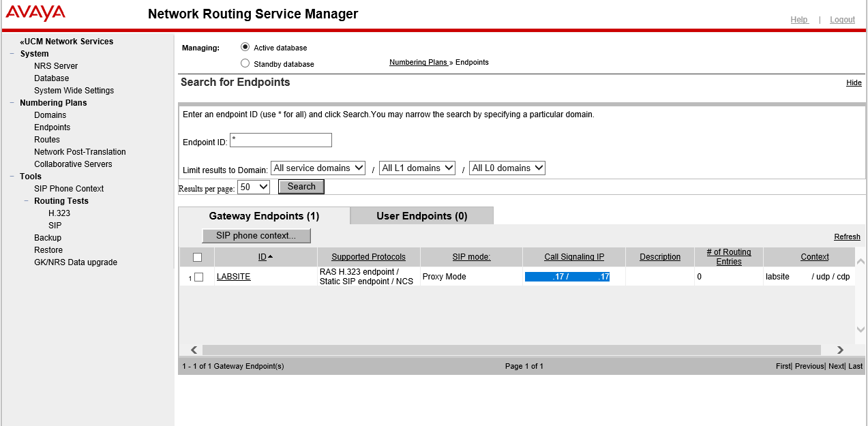Open the Results per page dropdown
This screenshot has width=868, height=426.
pyautogui.click(x=254, y=187)
